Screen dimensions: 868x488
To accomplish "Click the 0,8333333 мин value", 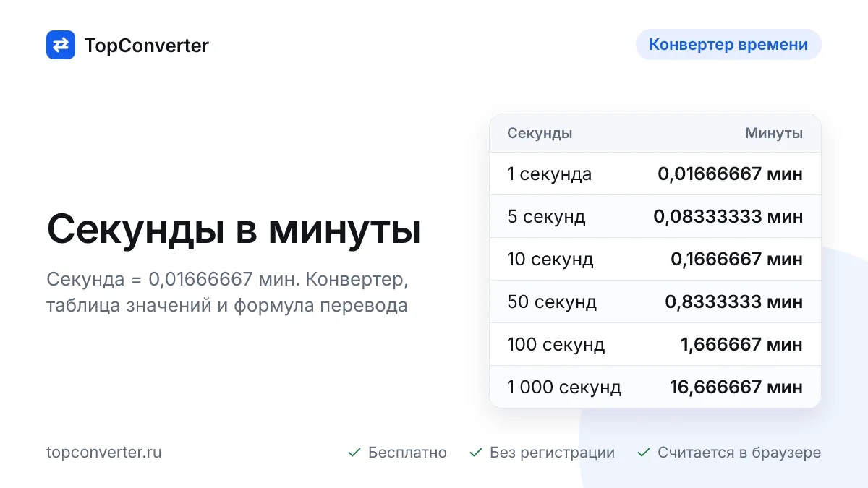I will point(733,301).
